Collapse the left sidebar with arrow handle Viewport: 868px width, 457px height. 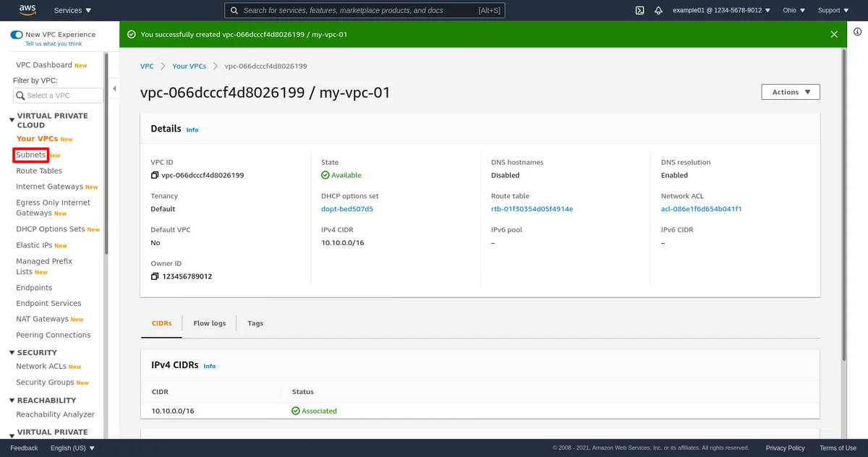(x=114, y=89)
